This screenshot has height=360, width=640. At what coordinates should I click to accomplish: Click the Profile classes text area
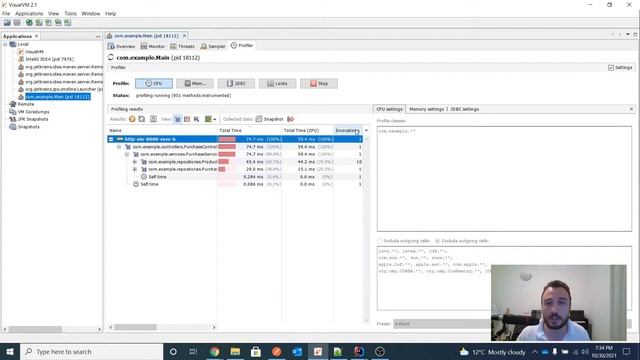click(504, 179)
